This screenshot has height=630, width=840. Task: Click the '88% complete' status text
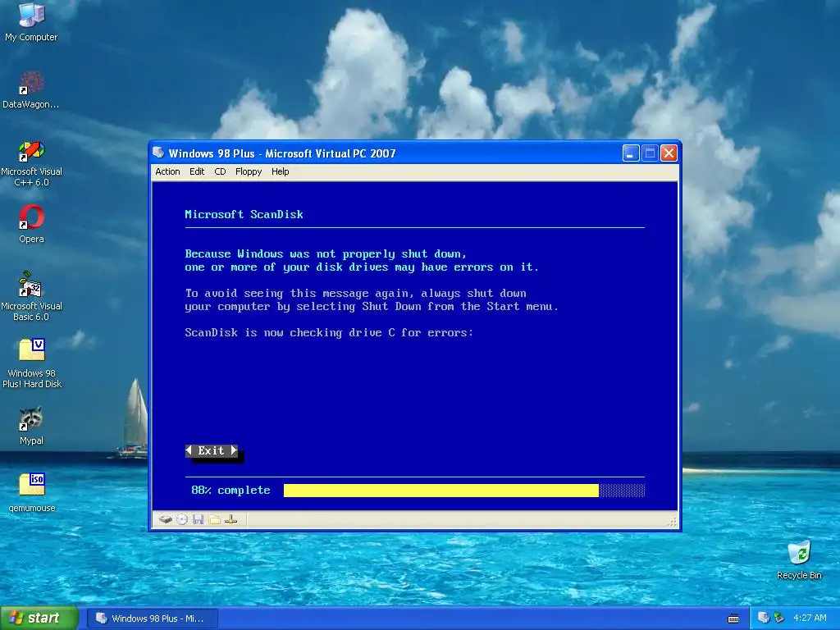click(x=231, y=491)
